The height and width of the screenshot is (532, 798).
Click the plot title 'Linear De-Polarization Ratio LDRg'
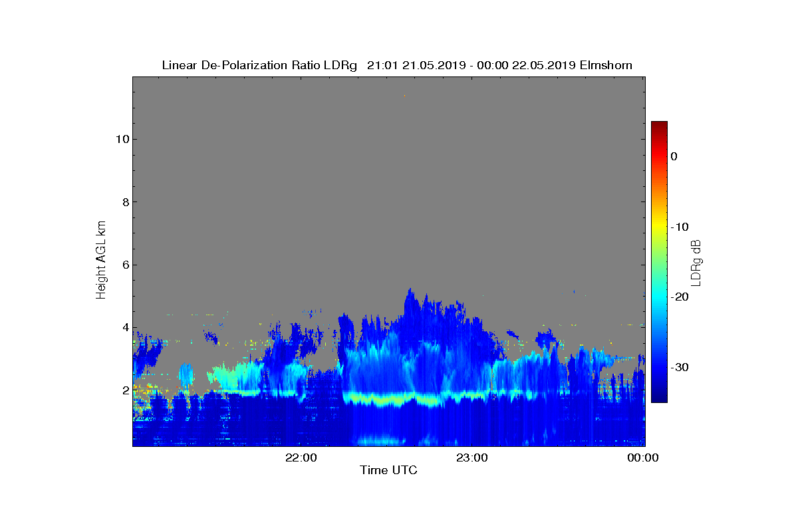[261, 65]
